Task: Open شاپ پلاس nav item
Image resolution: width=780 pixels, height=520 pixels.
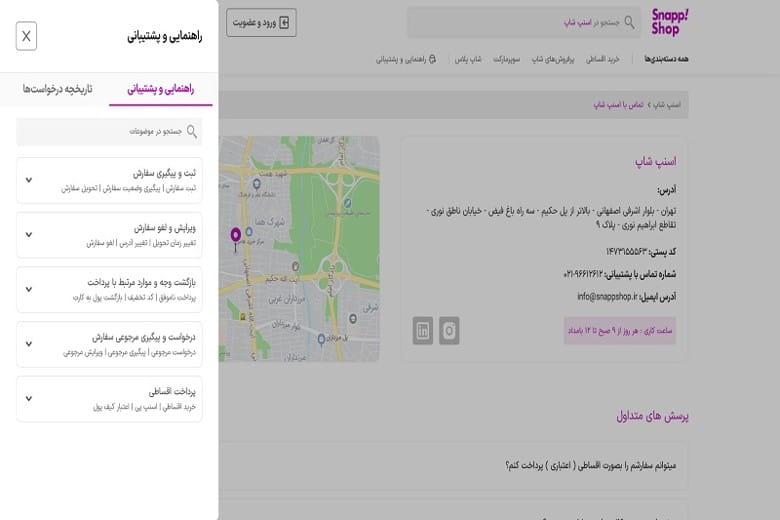Action: tap(468, 59)
